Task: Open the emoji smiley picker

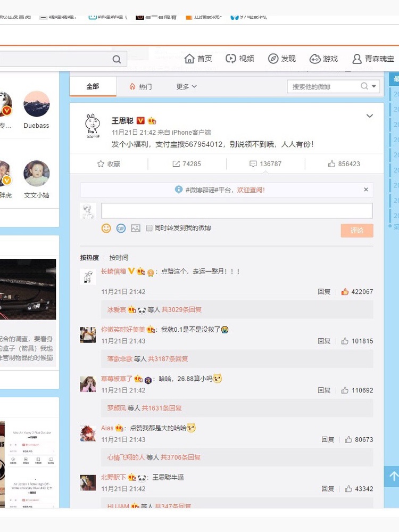Action: click(106, 228)
